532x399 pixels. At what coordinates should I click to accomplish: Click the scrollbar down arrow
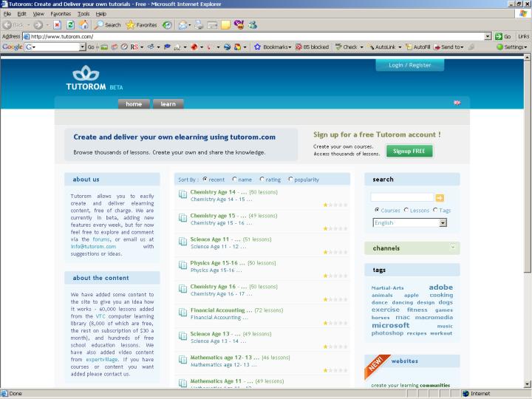(527, 384)
